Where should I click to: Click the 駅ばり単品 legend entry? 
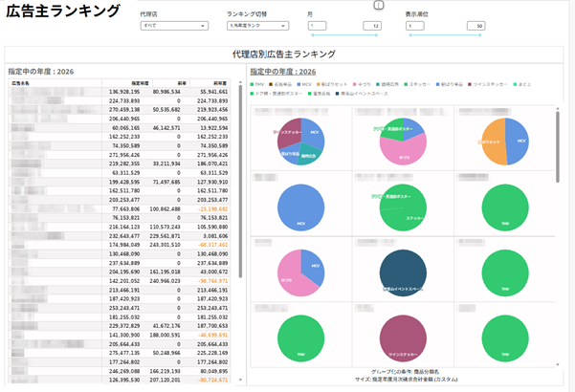(x=450, y=84)
